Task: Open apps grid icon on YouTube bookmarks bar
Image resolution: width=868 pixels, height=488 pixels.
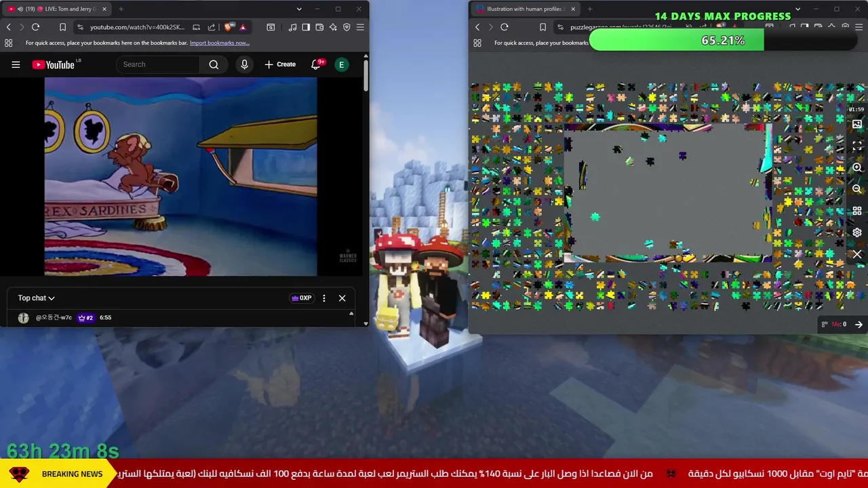Action: coord(8,43)
